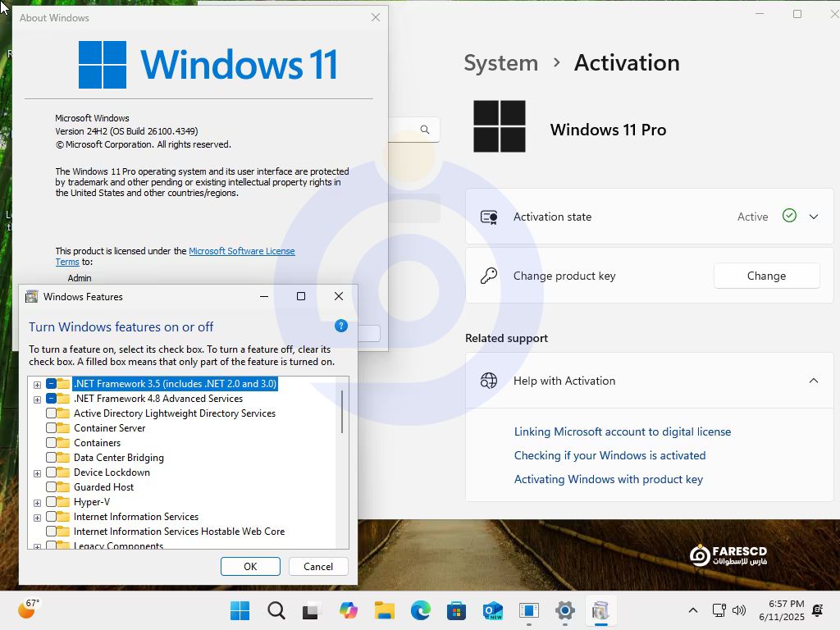Switch to Windows Features on the taskbar
Image resolution: width=840 pixels, height=630 pixels.
click(600, 610)
